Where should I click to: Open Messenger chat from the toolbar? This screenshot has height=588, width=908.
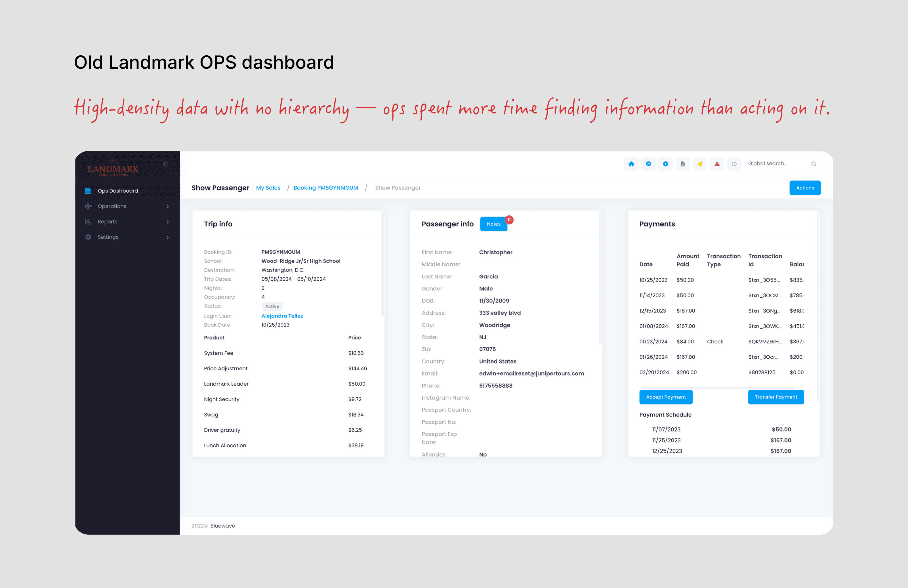[649, 164]
